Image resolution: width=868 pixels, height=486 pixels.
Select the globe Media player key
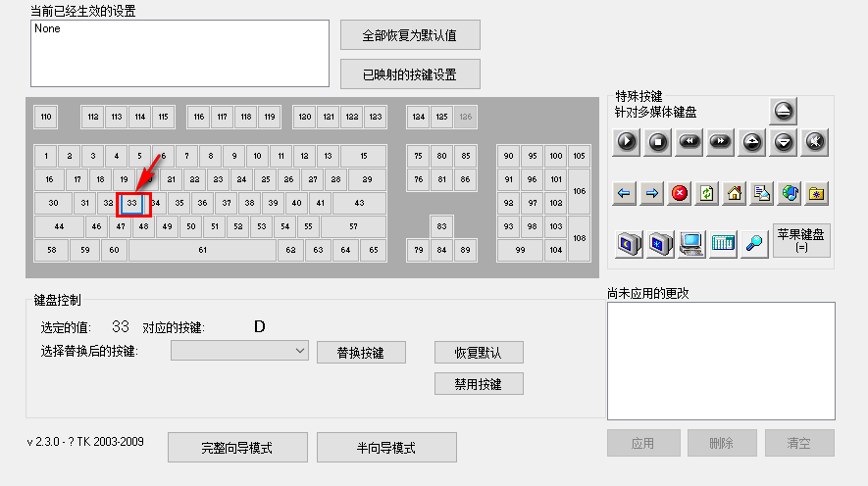pyautogui.click(x=790, y=193)
